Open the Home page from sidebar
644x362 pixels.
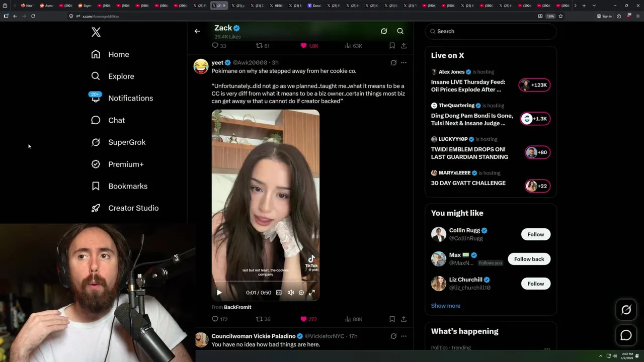pos(110,54)
